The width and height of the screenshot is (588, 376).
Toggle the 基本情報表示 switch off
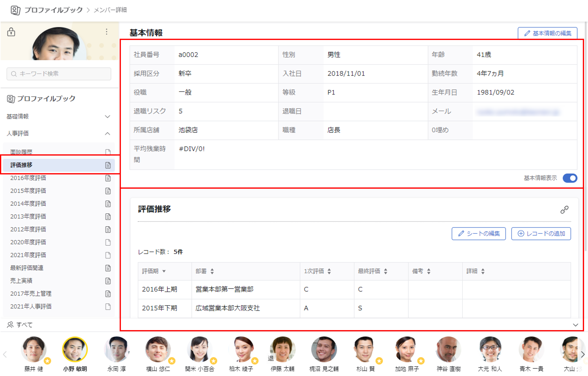click(570, 178)
